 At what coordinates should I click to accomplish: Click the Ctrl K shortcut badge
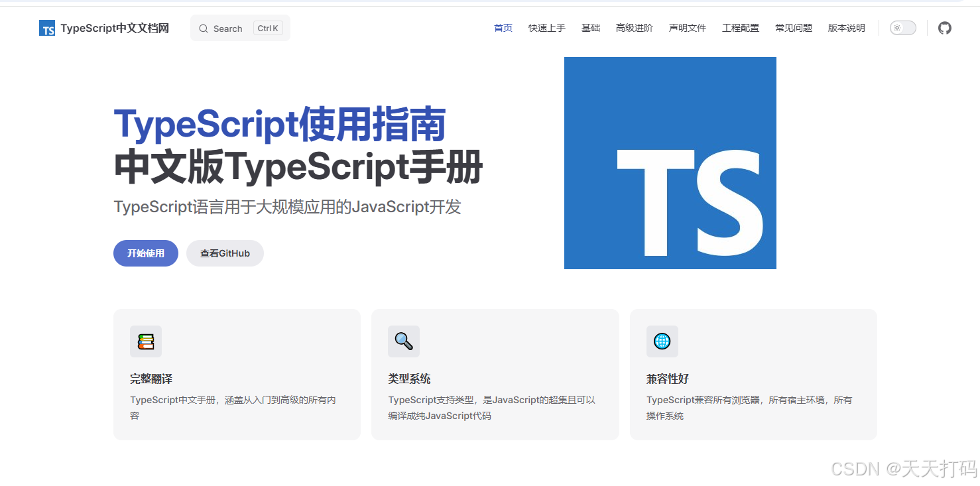(x=268, y=28)
